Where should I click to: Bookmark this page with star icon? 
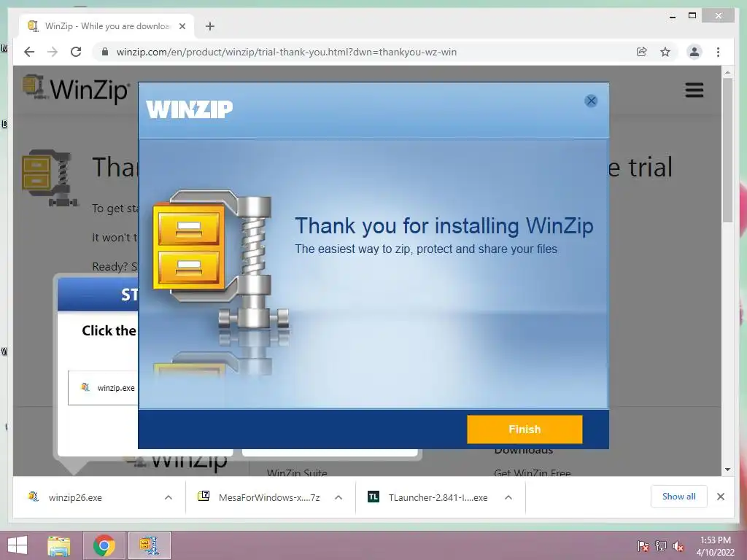click(665, 52)
